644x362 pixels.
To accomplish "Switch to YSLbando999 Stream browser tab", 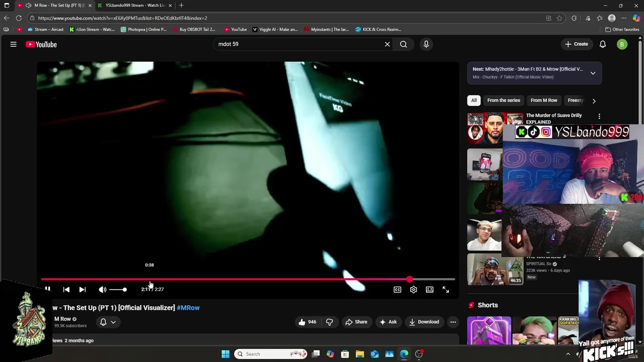I will coord(135,6).
